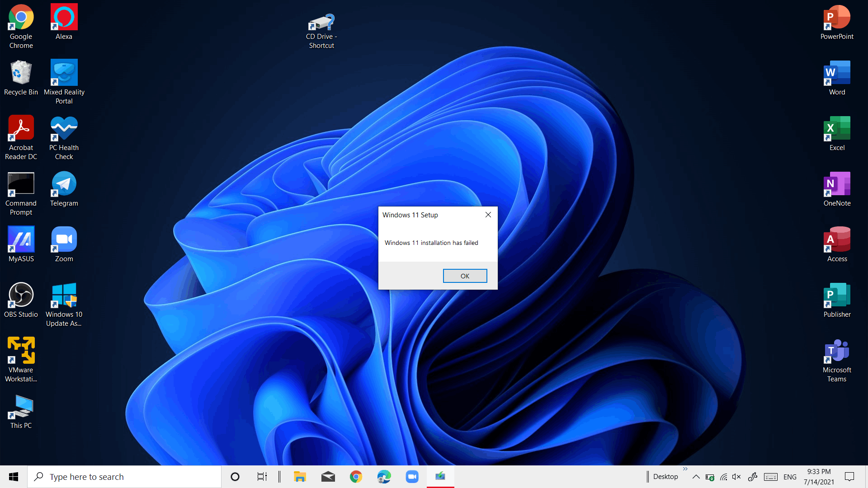Click OK to dismiss installation failure
The height and width of the screenshot is (488, 868).
[x=464, y=276]
